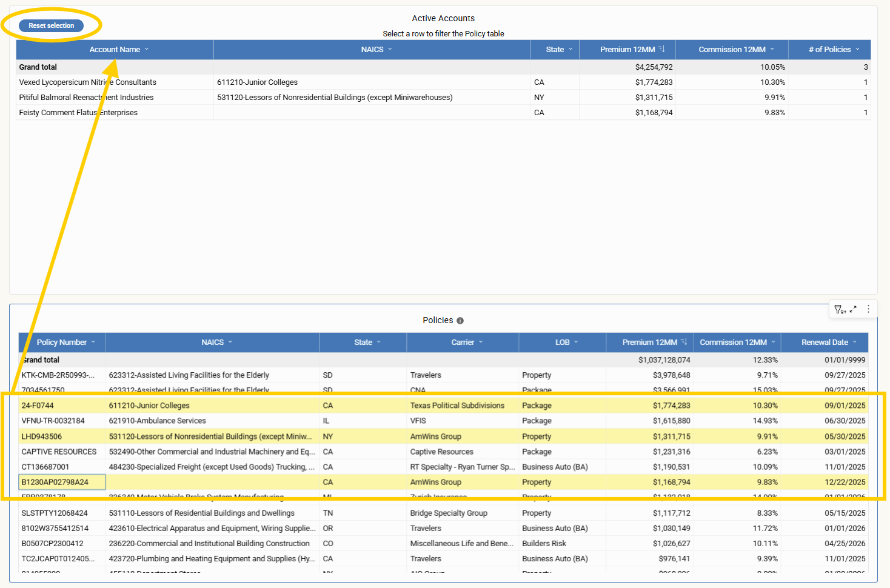Image resolution: width=890 pixels, height=588 pixels.
Task: Open the Carrier column header dropdown
Action: pos(481,342)
